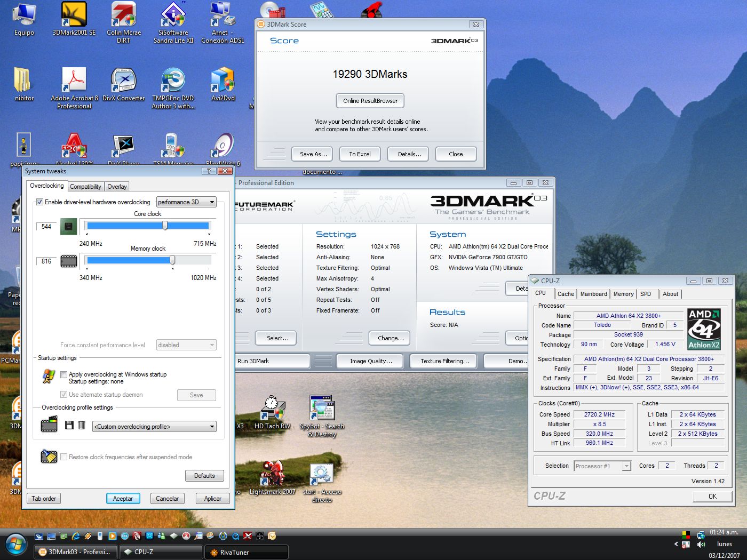Click the Memory clock slider handle
Screen dimensions: 747x560
click(172, 260)
